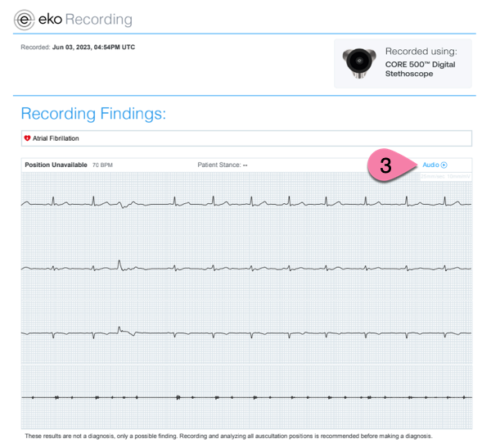This screenshot has width=491, height=448.
Task: Click the Eko logo icon
Action: pos(24,20)
